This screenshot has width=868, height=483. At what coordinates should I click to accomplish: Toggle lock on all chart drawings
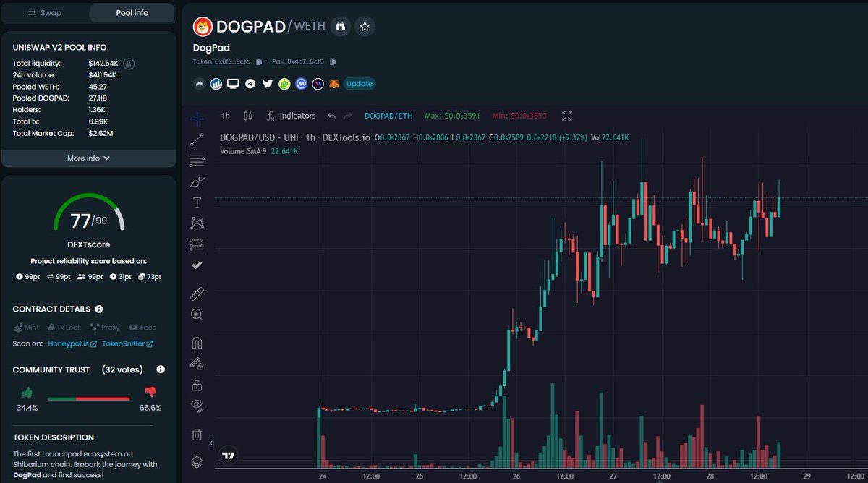click(x=196, y=385)
